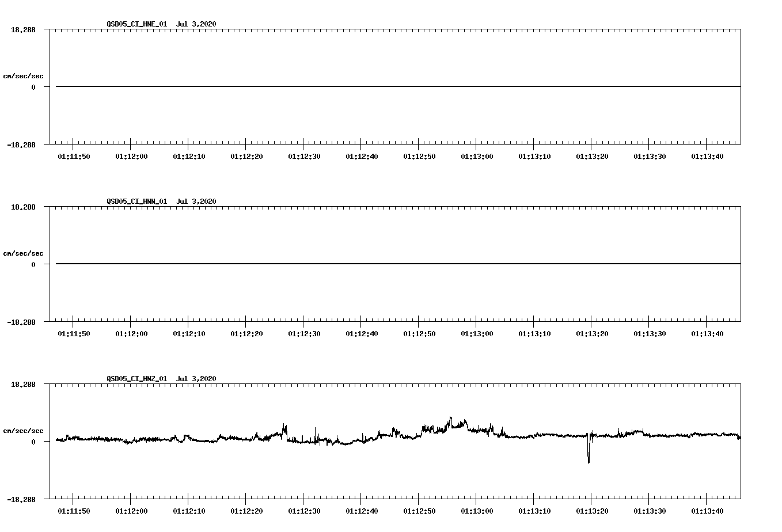Viewport: 782px width, 532px height.
Task: Click 01:12:20 time label under HNN plot
Action: tap(246, 334)
